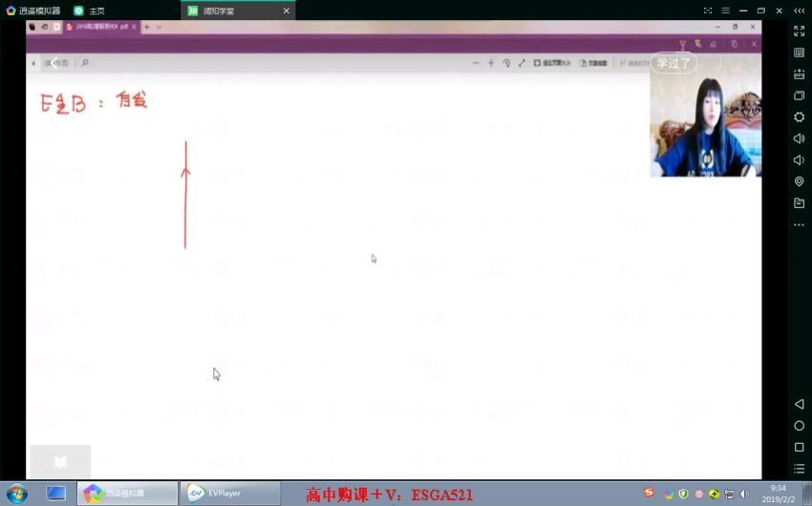Open the emulator hamburger menu in title bar
Viewport: 812px width, 506px height.
(725, 11)
